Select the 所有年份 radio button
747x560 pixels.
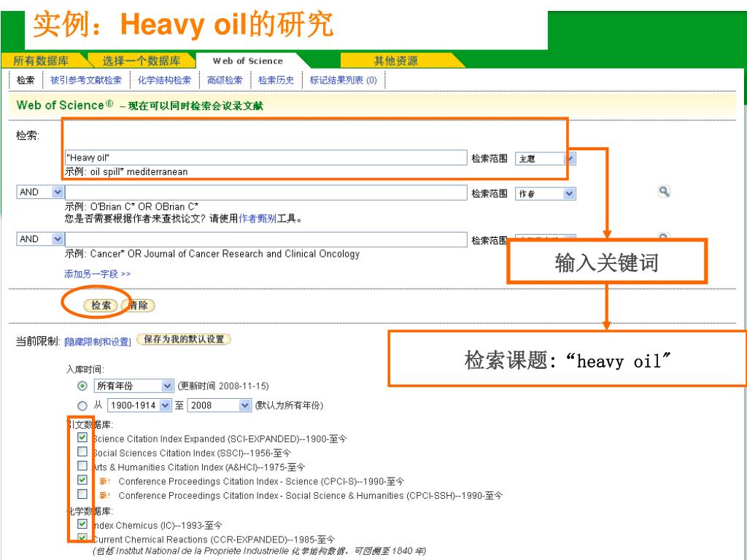(82, 386)
